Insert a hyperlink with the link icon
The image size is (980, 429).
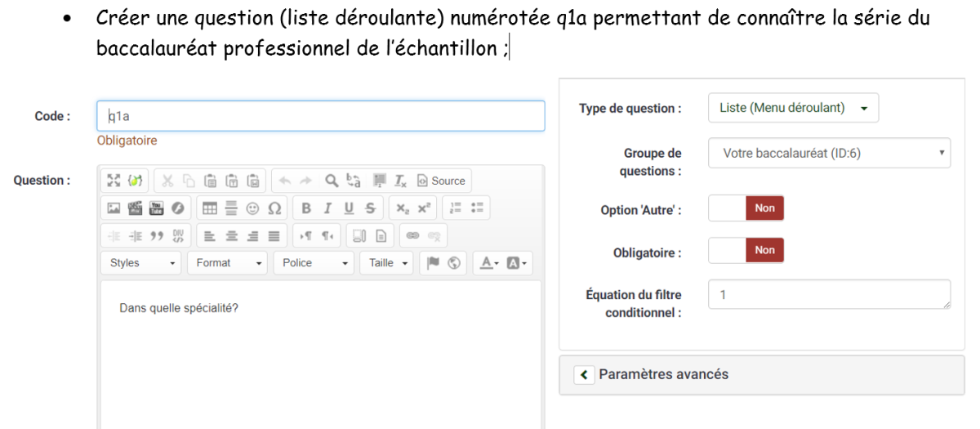[x=412, y=235]
